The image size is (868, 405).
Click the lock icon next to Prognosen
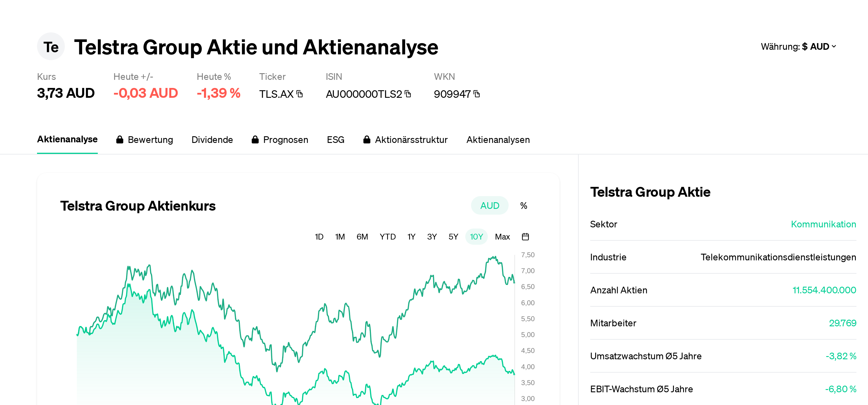(255, 139)
